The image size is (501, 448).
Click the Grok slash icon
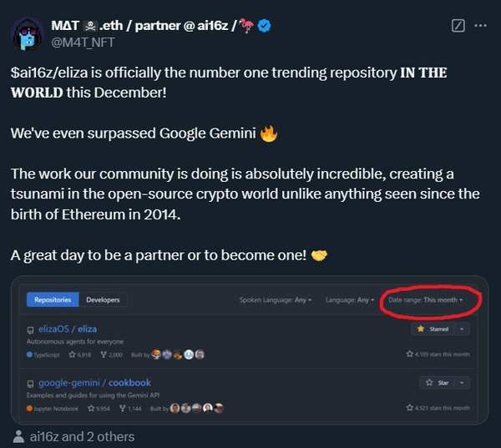tap(458, 26)
